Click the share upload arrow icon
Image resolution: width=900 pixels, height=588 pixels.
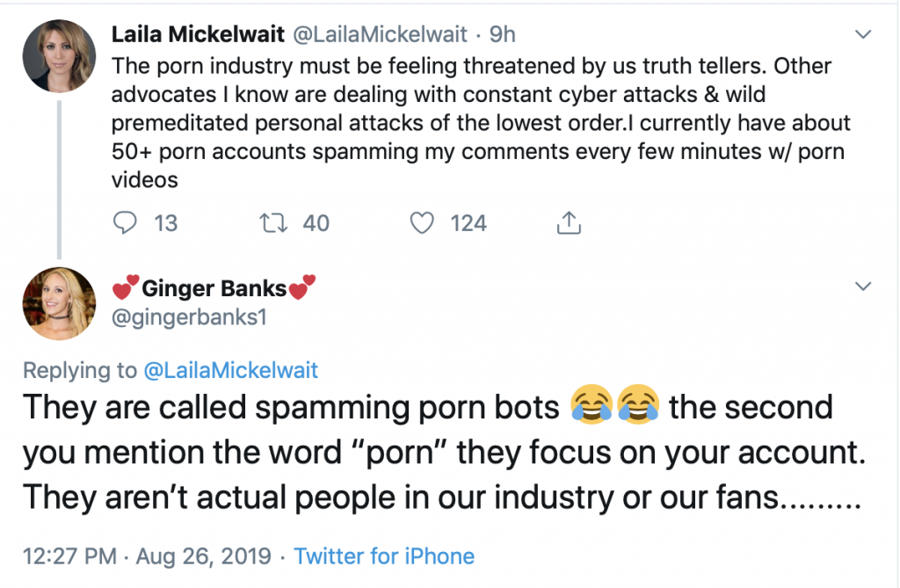coord(570,223)
